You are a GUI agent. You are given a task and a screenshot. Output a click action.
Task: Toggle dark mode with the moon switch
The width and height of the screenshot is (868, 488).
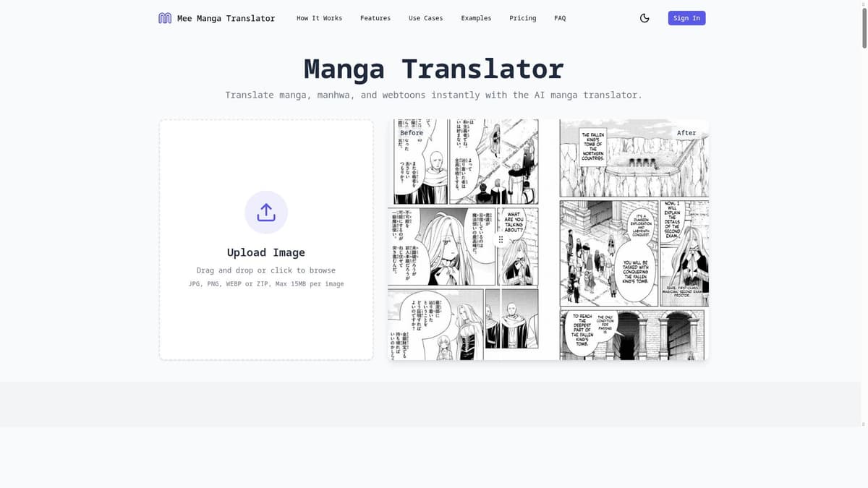point(644,17)
